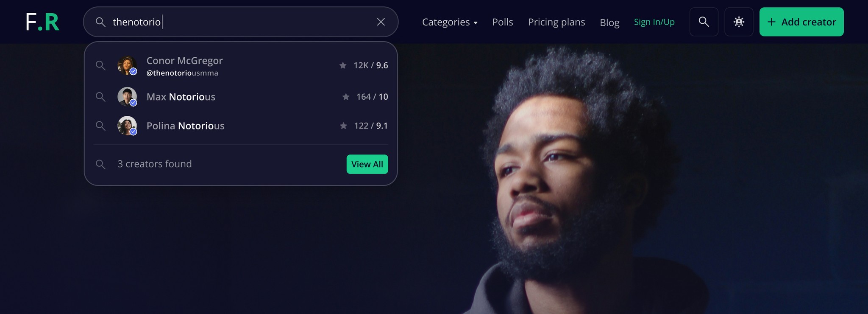
Task: Expand the Categories dropdown
Action: pos(450,22)
